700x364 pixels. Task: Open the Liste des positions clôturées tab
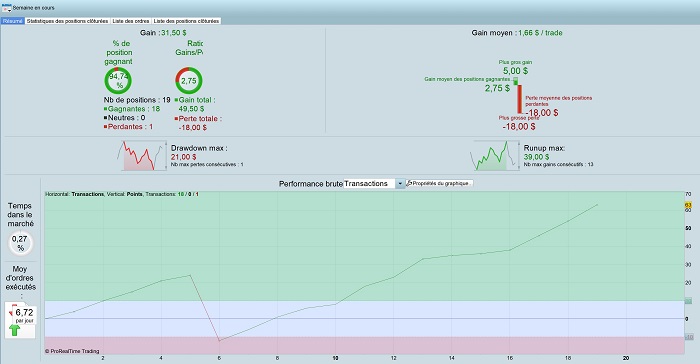click(x=186, y=21)
